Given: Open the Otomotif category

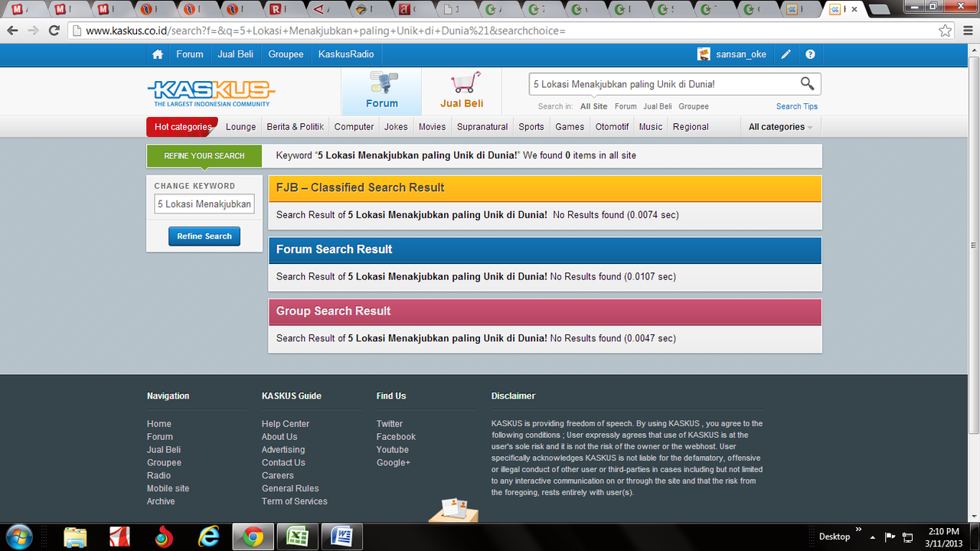Looking at the screenshot, I should pos(612,127).
